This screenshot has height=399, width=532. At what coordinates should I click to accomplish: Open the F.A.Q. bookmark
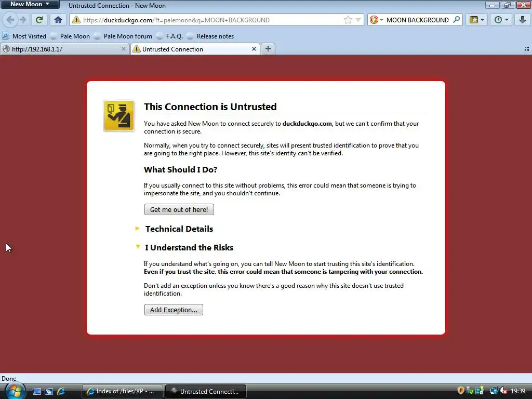pos(170,36)
